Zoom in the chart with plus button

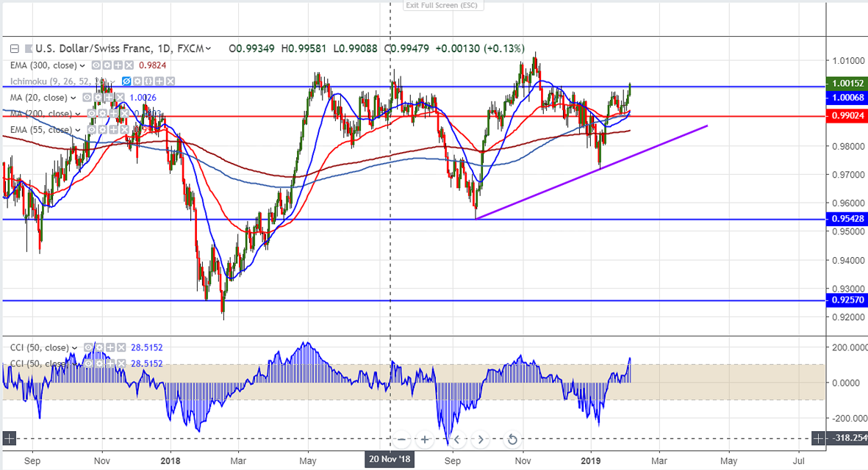[425, 440]
